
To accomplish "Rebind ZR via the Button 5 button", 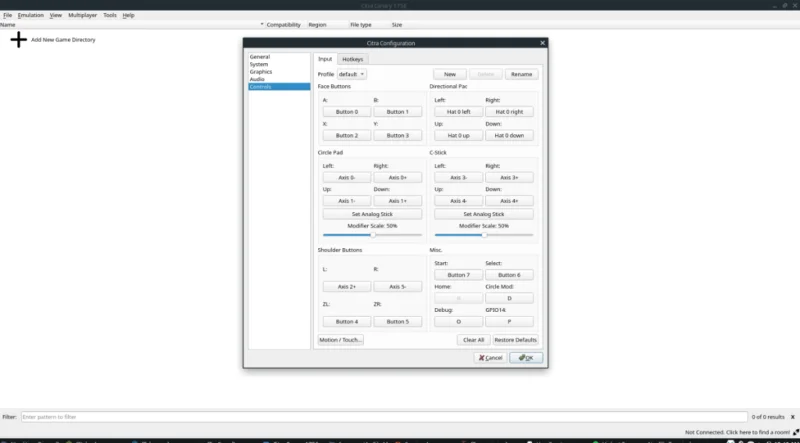I will coord(397,322).
